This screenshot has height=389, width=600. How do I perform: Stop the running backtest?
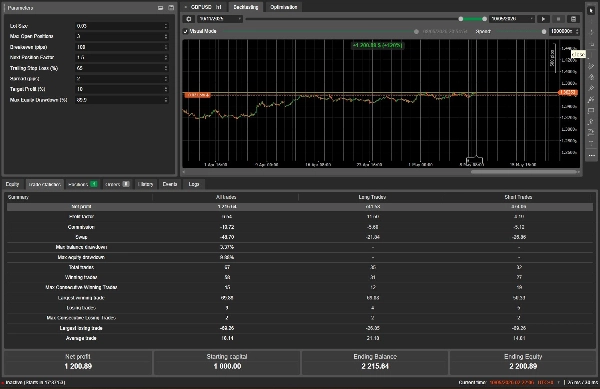click(558, 19)
